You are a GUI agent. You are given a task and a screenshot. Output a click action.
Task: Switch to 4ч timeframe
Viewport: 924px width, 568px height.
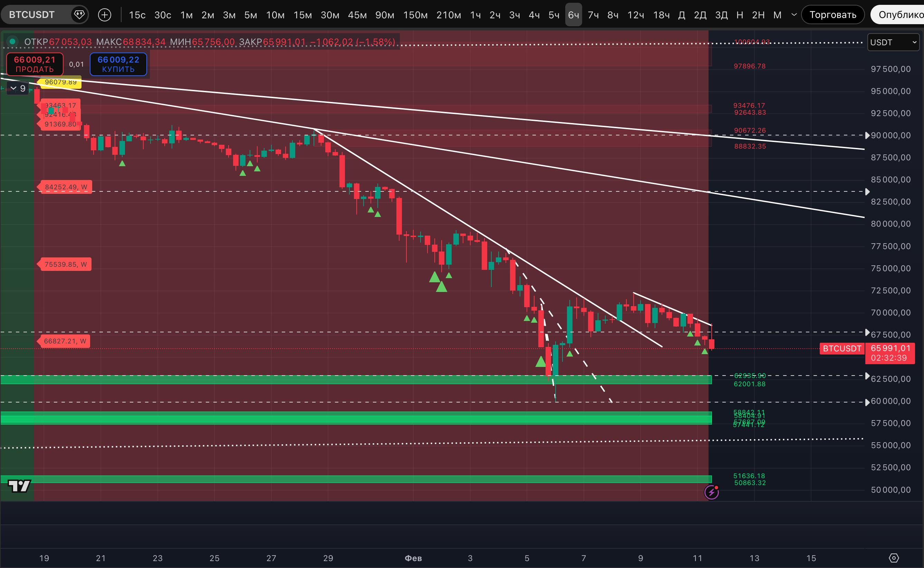(534, 15)
